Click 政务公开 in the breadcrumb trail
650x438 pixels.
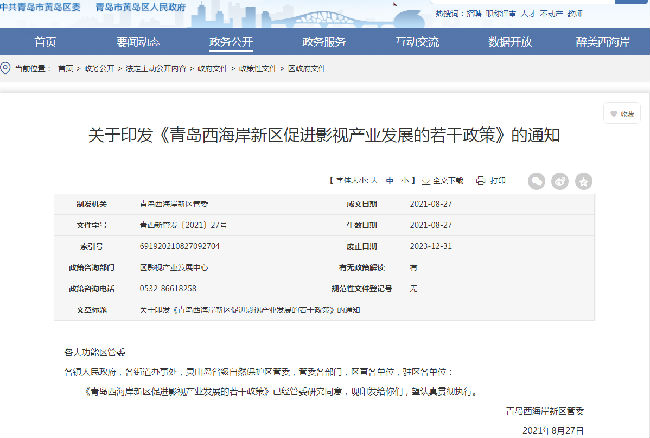click(99, 68)
